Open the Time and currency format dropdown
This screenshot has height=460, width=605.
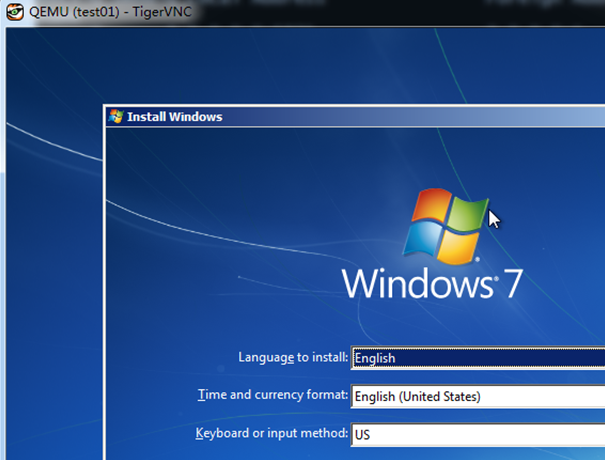(x=478, y=396)
